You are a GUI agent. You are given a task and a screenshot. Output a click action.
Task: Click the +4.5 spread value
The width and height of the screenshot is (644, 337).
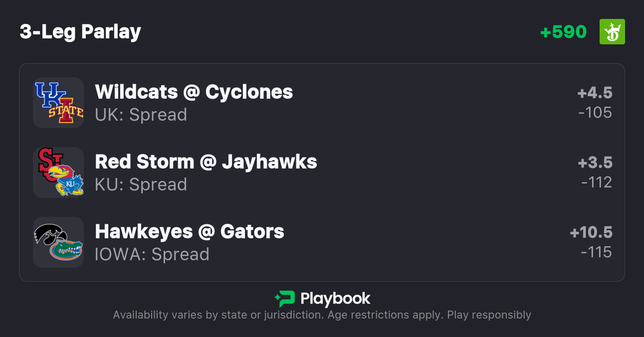595,93
